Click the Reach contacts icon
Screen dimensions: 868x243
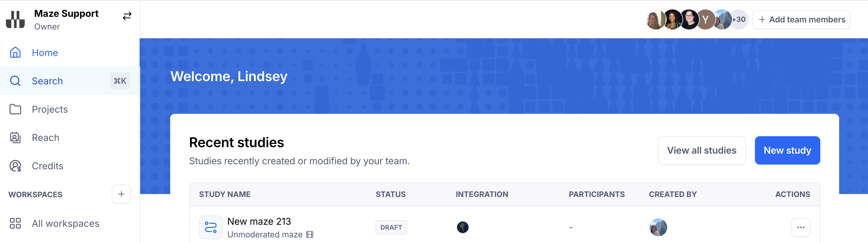tap(15, 138)
